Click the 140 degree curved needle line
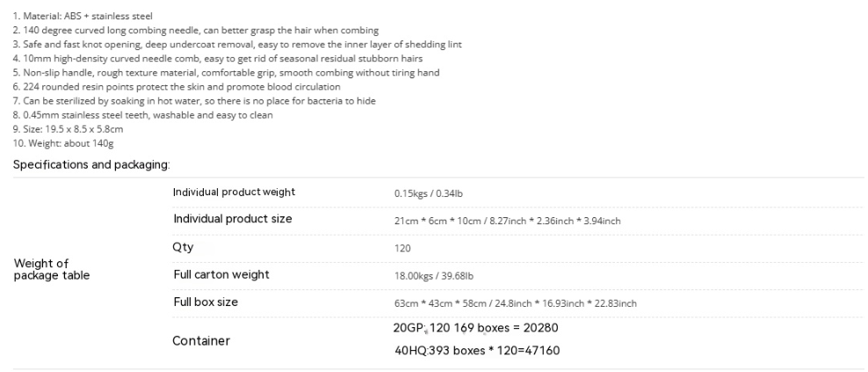 tap(196, 31)
